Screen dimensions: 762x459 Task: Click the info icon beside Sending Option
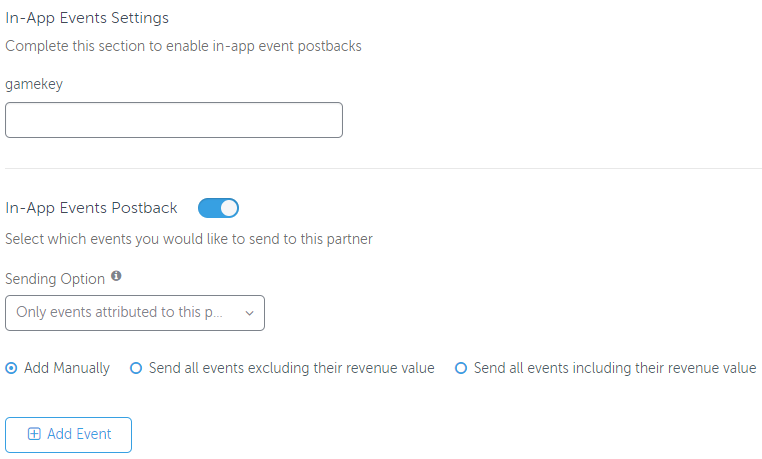(x=116, y=276)
